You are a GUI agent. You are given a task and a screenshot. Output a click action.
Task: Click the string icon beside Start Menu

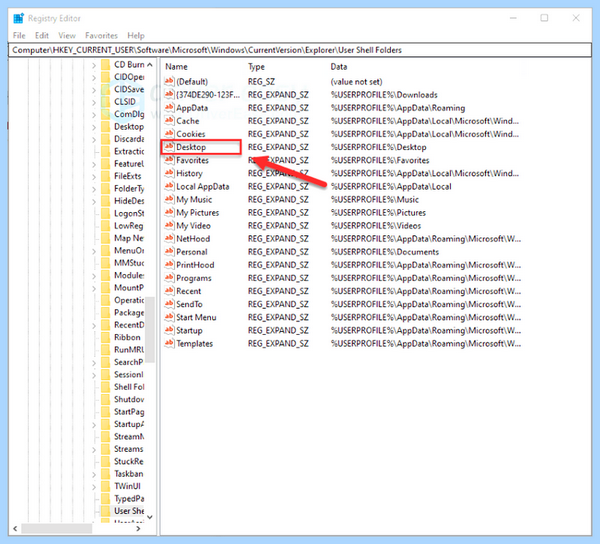[x=169, y=317]
